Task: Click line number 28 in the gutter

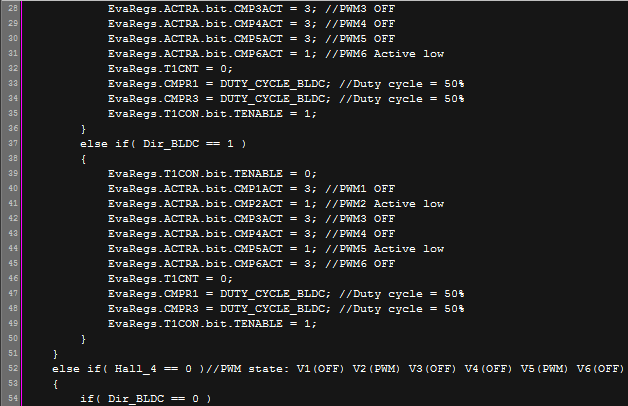Action: point(15,8)
